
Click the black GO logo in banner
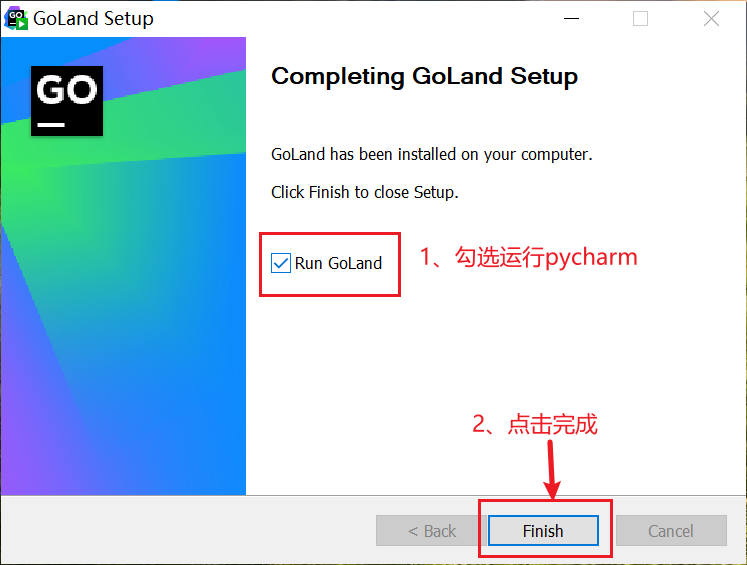point(67,101)
